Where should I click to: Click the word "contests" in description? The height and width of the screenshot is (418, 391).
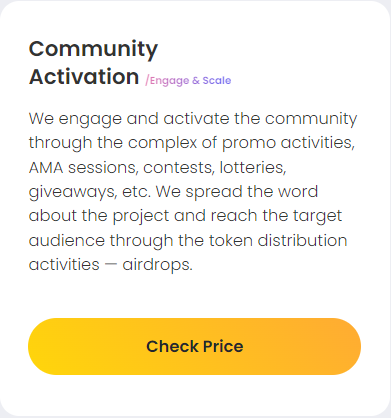178,168
